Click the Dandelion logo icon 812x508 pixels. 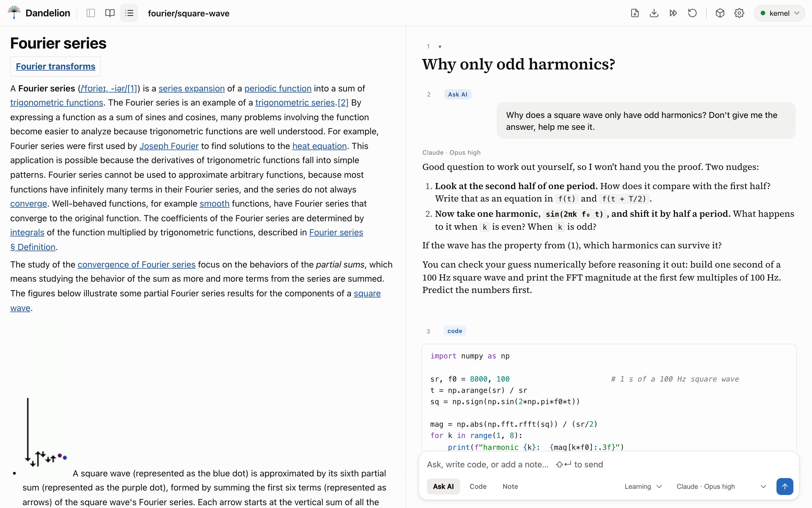(14, 13)
